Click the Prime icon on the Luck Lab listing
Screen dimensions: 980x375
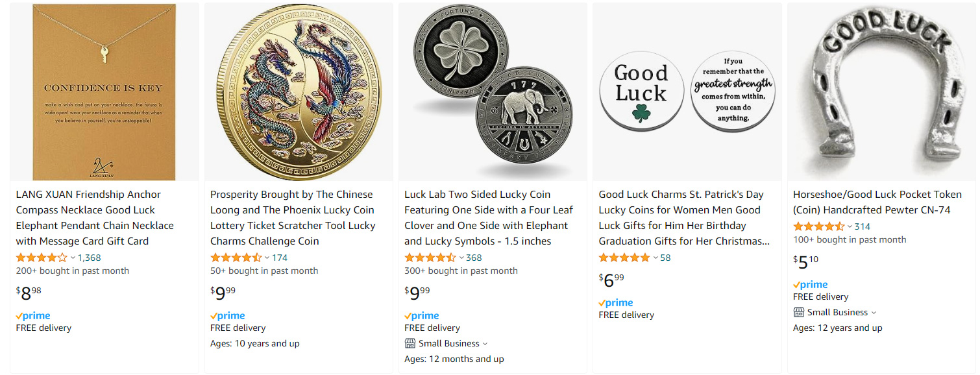point(422,315)
